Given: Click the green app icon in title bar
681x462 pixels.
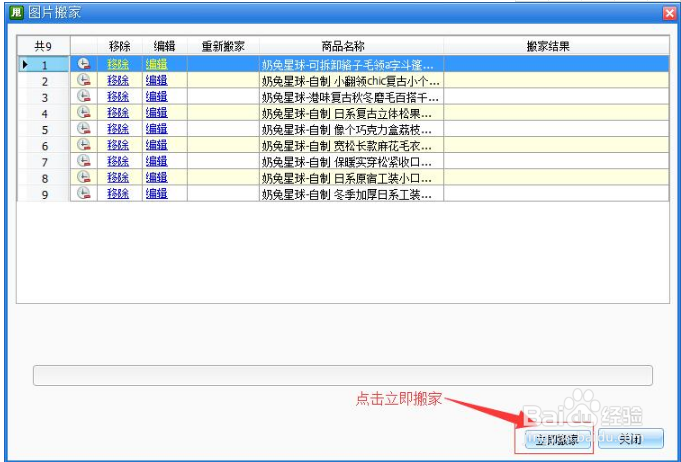Looking at the screenshot, I should pos(17,12).
